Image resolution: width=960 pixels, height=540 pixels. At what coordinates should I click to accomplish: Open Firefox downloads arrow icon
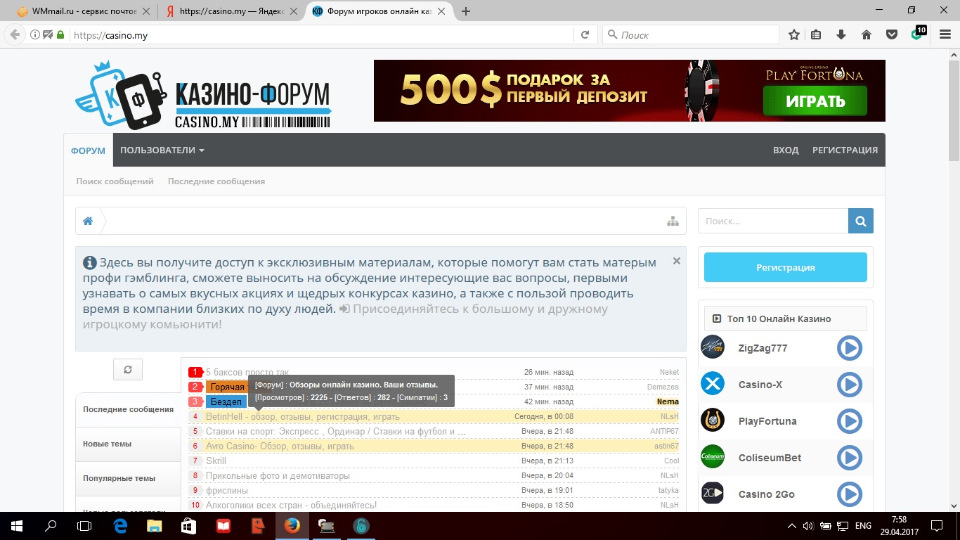841,35
